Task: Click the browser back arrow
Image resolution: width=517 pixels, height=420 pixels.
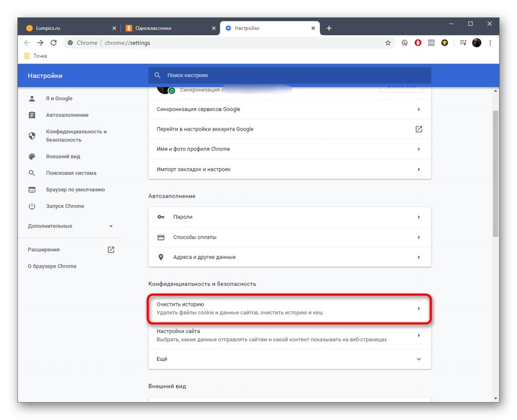Action: tap(27, 42)
